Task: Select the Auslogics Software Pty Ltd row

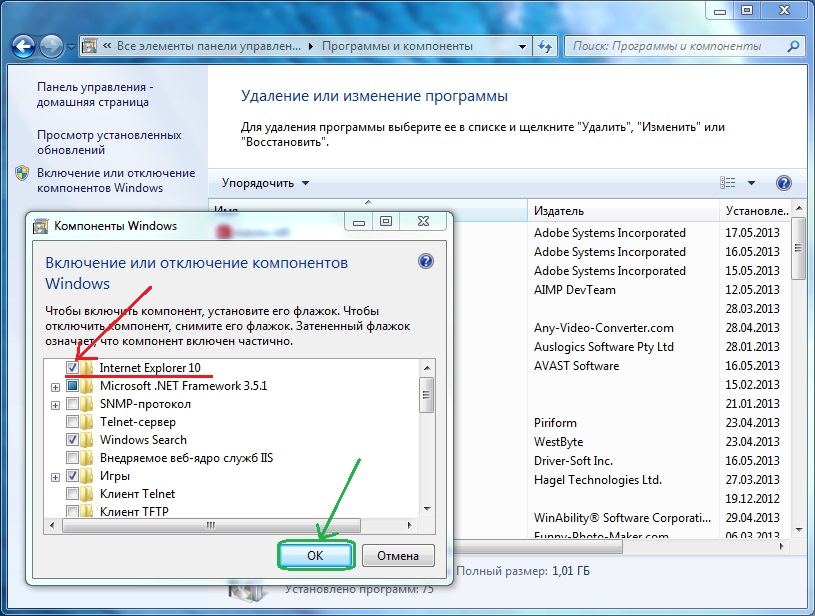Action: (603, 347)
